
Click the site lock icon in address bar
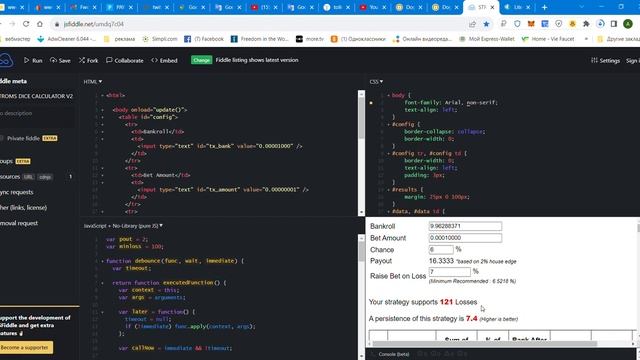point(57,24)
